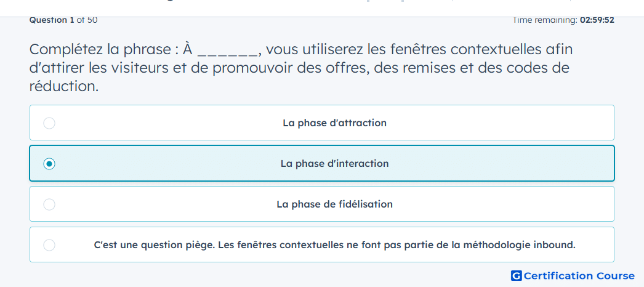Screen dimensions: 644x287
Task: Click the Complétez la phrase prompt text
Action: tap(103, 50)
